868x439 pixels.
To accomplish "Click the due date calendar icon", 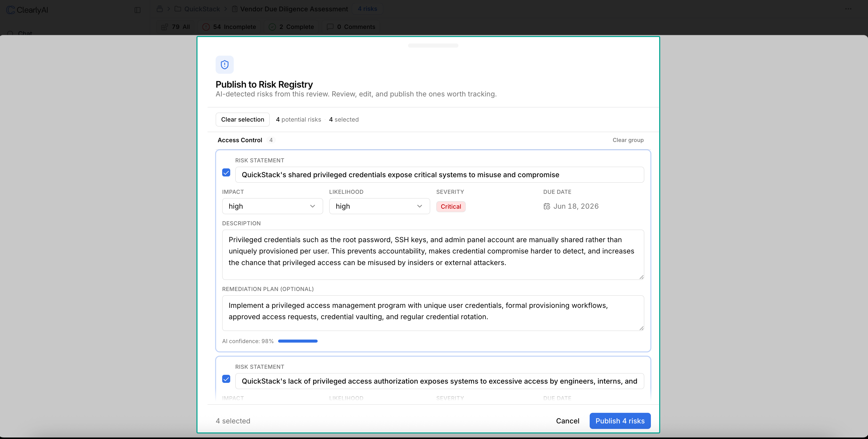I will point(547,206).
